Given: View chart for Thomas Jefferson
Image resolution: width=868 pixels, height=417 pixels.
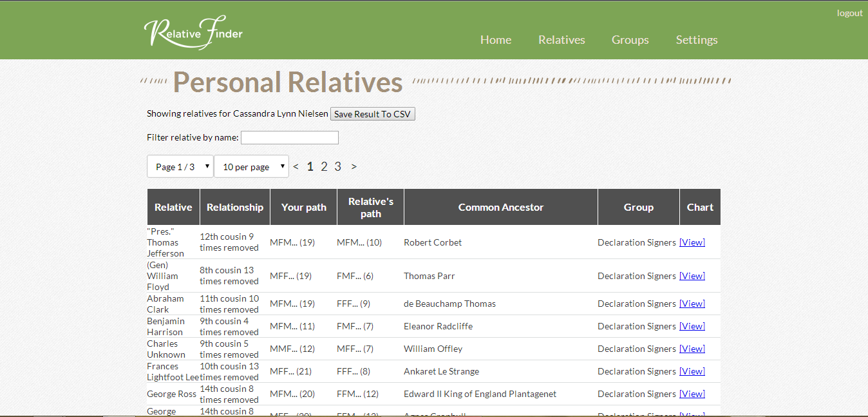Looking at the screenshot, I should [692, 242].
